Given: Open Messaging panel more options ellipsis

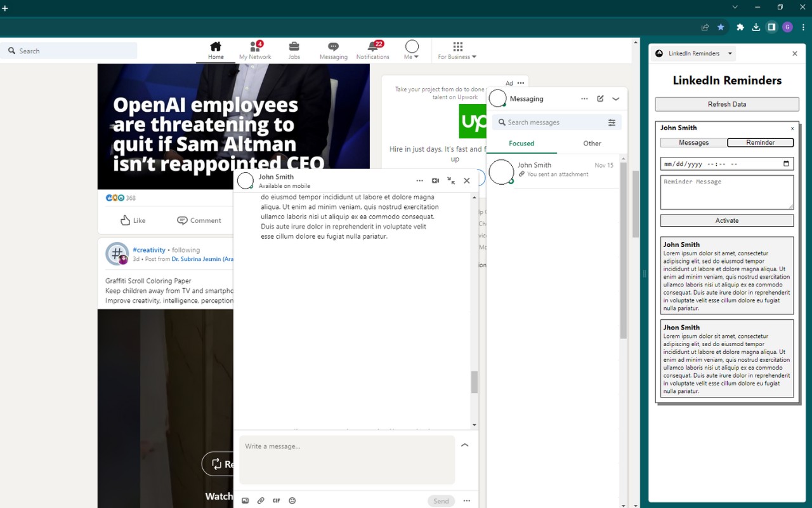Looking at the screenshot, I should [x=584, y=99].
